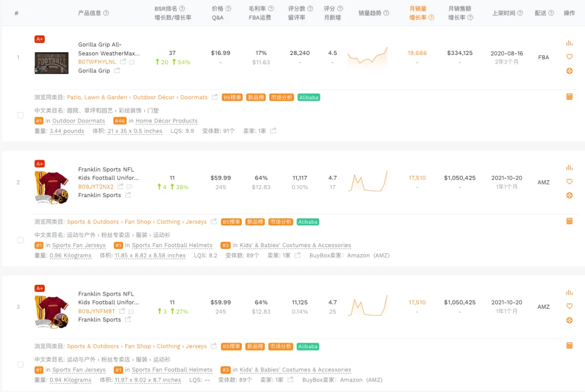Select the checkbox for product row 2

click(x=21, y=240)
